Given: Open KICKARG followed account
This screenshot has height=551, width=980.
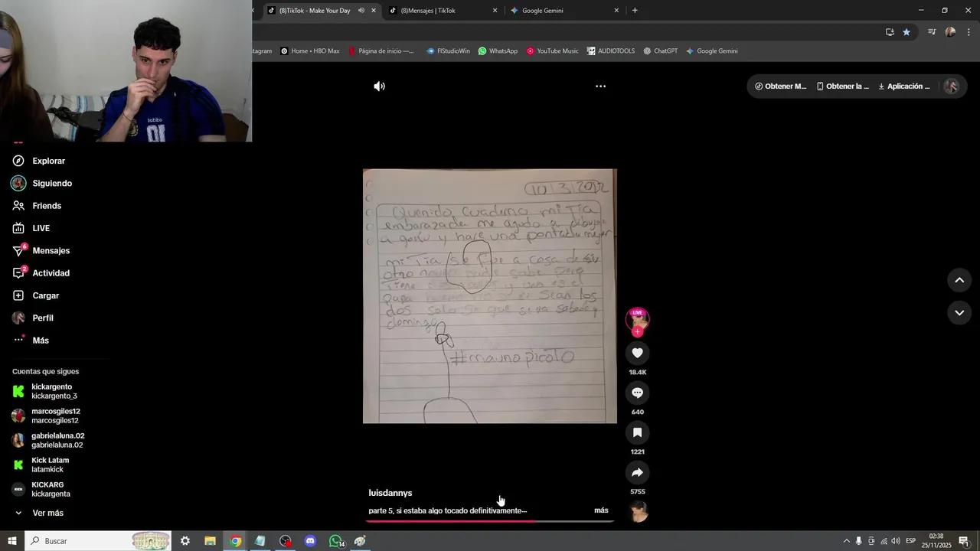Looking at the screenshot, I should 51,489.
